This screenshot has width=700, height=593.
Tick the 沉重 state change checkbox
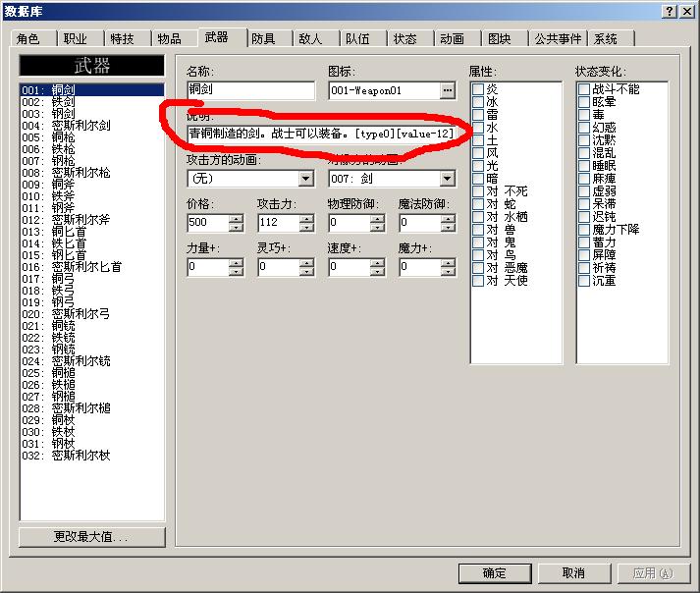(x=584, y=281)
